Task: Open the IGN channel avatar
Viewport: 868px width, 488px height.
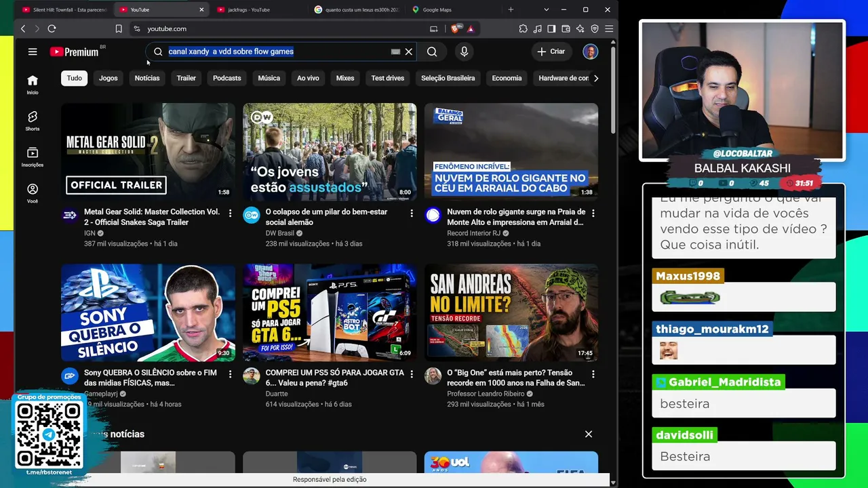Action: pos(70,216)
